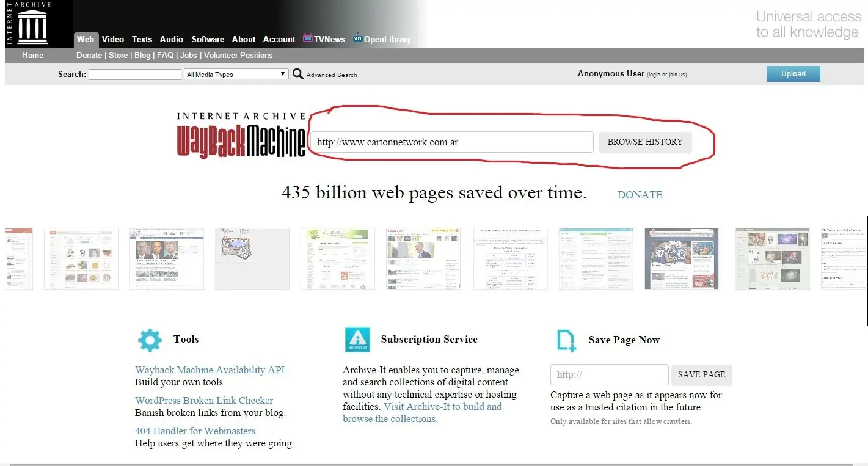This screenshot has height=466, width=868.
Task: Open Advanced Search
Action: point(332,75)
